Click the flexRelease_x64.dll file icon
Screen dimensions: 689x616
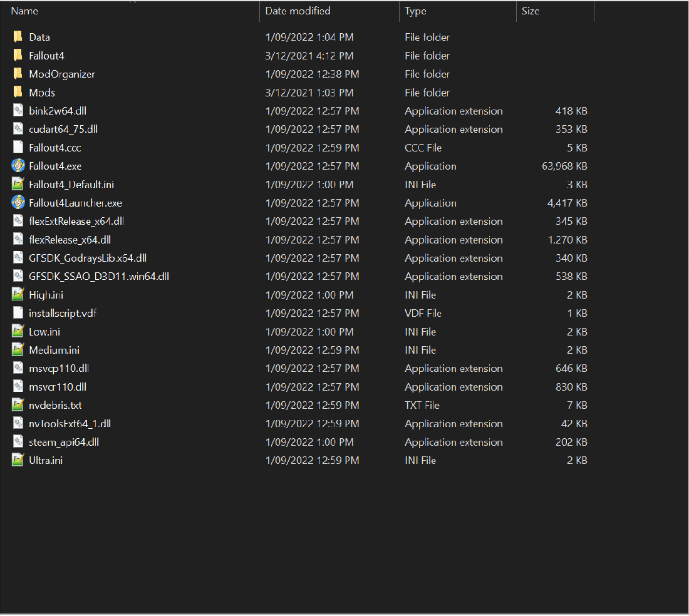18,240
